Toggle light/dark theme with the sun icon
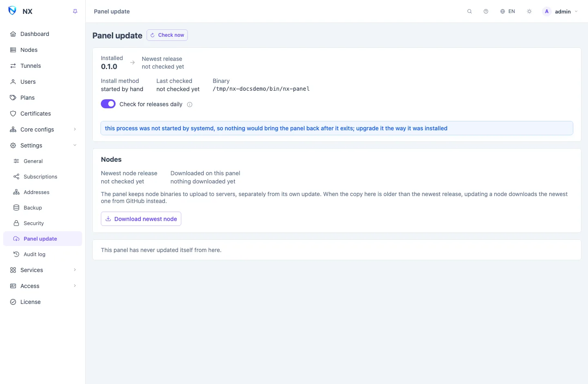The height and width of the screenshot is (384, 588). click(529, 11)
